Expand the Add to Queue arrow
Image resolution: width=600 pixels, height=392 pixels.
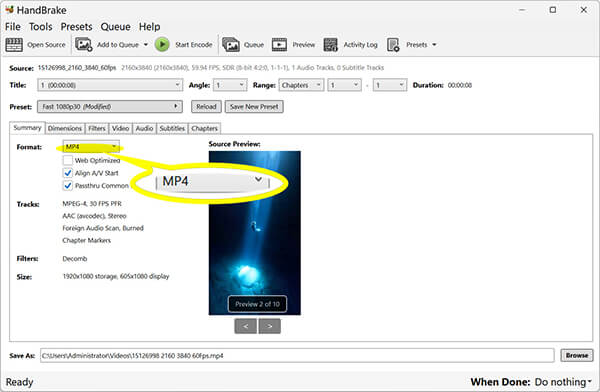(x=145, y=45)
